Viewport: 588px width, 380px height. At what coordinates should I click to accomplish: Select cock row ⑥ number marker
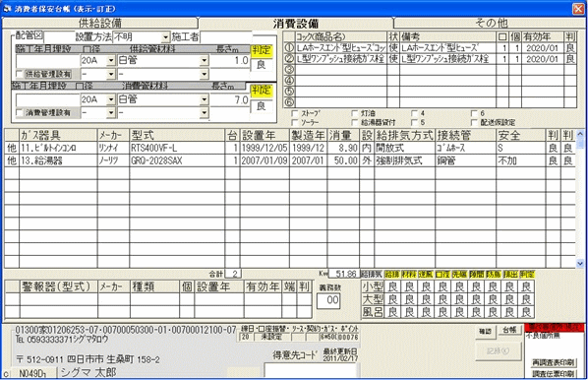click(x=289, y=102)
